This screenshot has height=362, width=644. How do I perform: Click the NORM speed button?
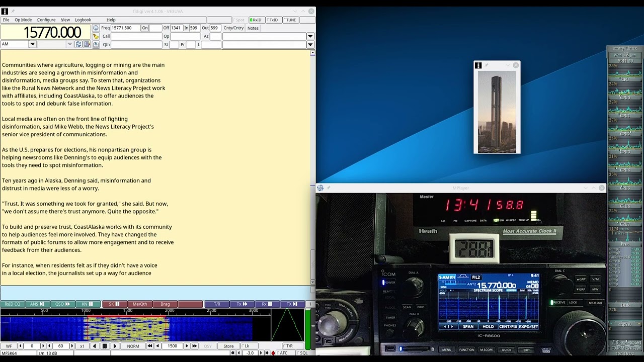[133, 346]
